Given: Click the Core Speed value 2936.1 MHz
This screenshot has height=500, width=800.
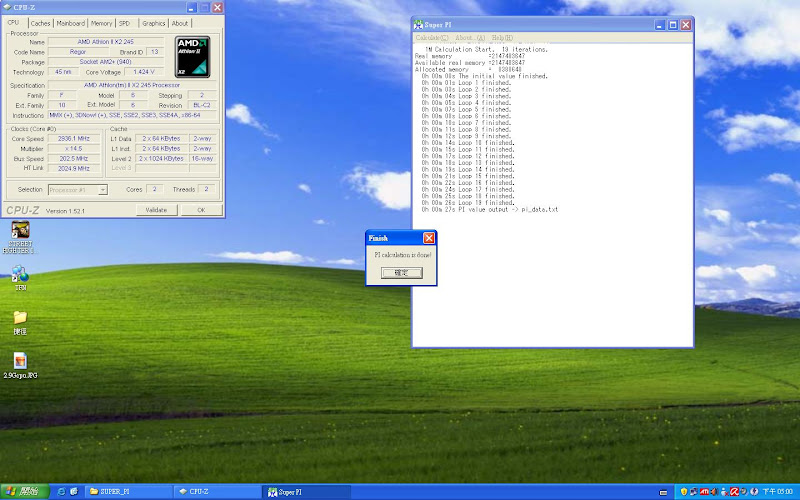Looking at the screenshot, I should click(x=74, y=139).
